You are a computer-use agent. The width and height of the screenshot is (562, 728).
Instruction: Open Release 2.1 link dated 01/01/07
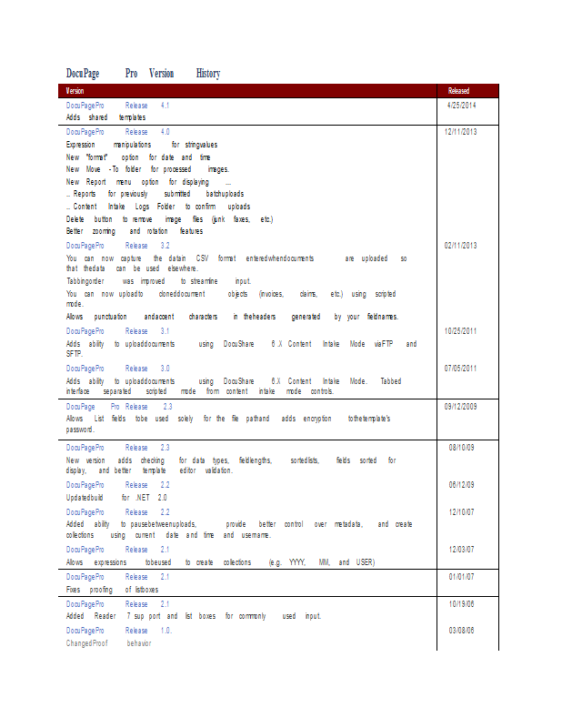point(117,577)
